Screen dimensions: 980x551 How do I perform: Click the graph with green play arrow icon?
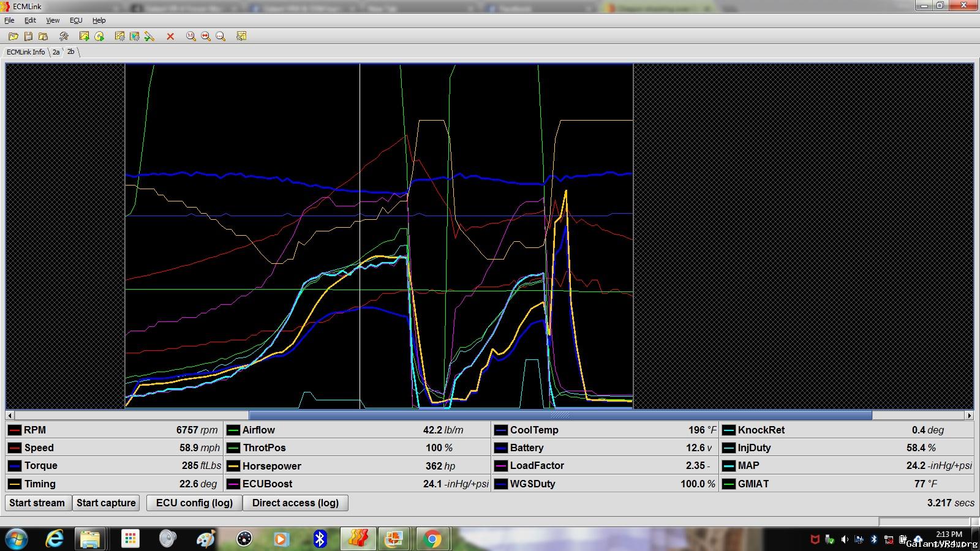[84, 36]
